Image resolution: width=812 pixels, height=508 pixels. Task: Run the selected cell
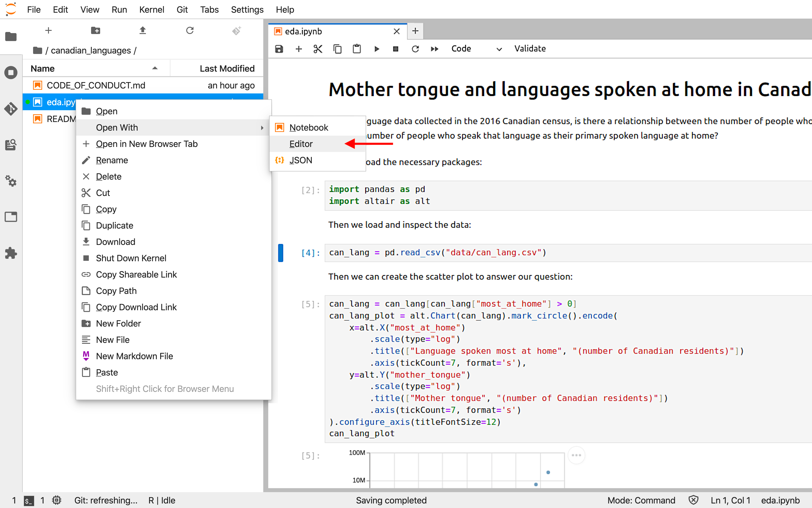coord(377,49)
